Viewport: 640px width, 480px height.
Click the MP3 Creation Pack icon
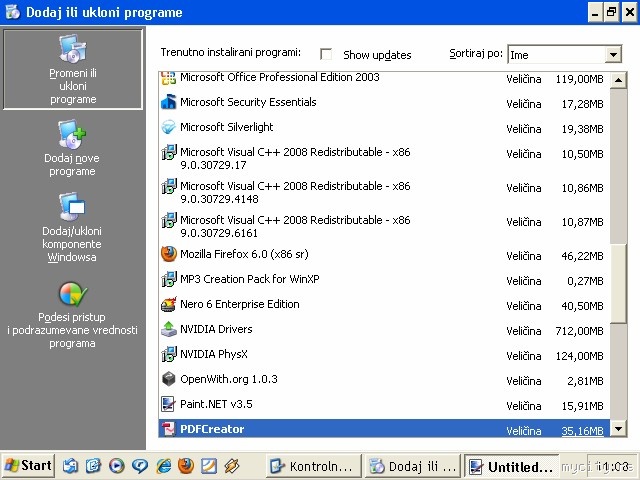coord(169,279)
